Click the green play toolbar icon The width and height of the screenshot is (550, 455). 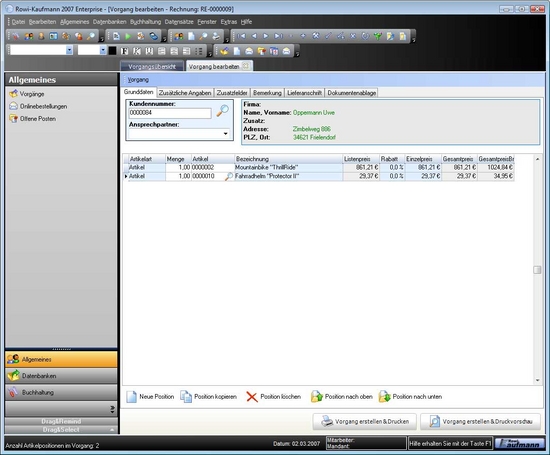tap(128, 36)
